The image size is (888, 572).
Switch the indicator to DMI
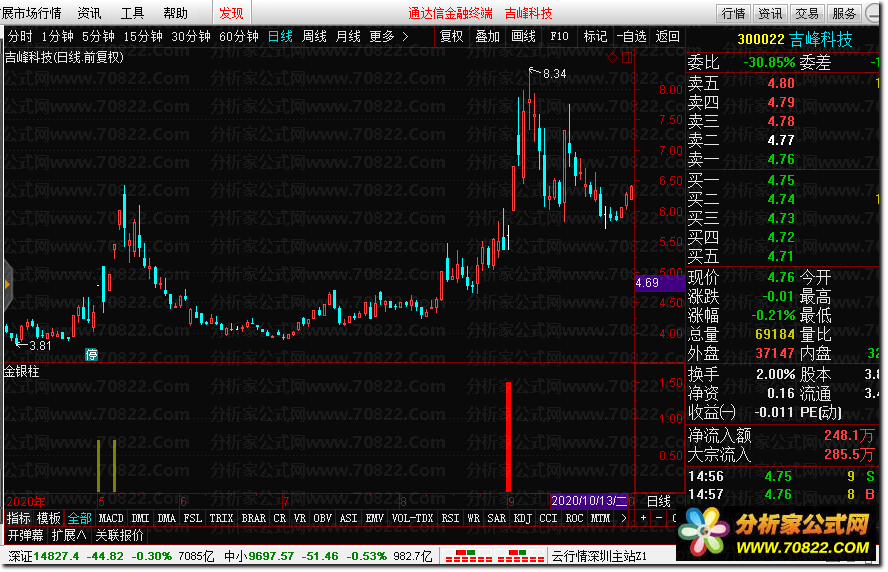pos(140,518)
